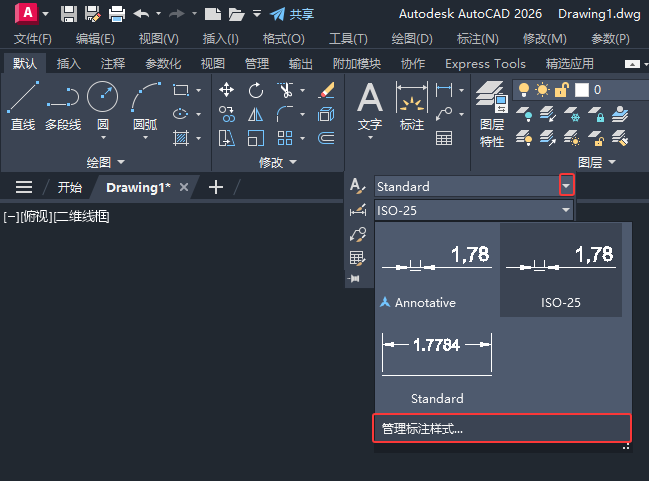Open the Circle tool dropdown arrow

(103, 137)
